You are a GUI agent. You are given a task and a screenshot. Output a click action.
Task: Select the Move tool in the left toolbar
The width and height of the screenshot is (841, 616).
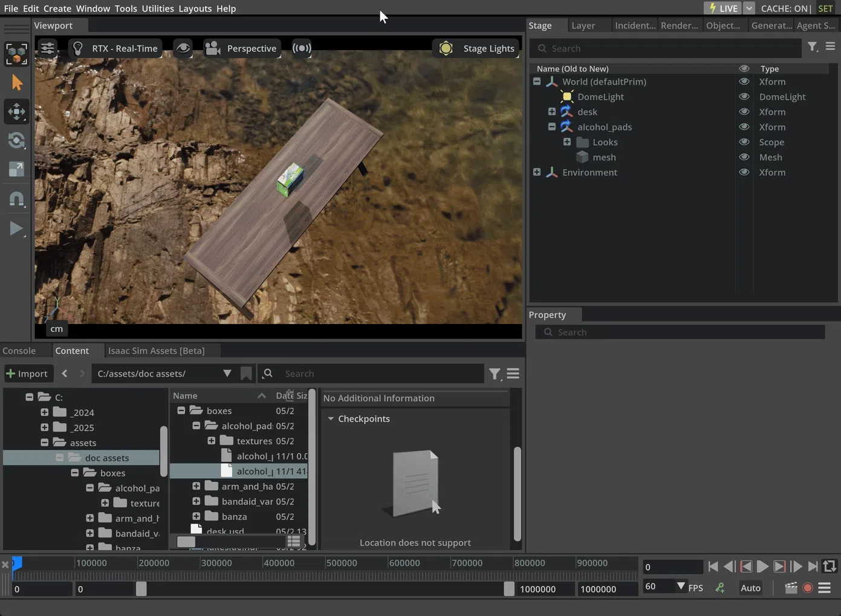(16, 111)
